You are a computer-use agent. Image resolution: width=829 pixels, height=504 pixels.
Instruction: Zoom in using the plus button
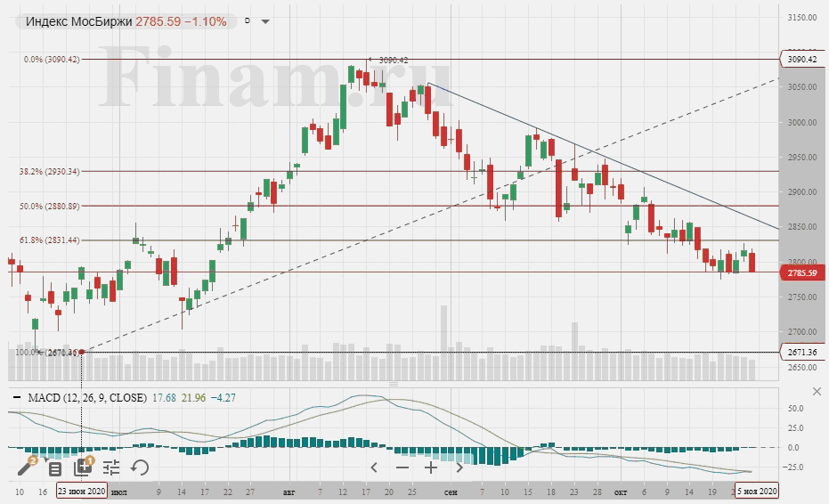tap(431, 467)
